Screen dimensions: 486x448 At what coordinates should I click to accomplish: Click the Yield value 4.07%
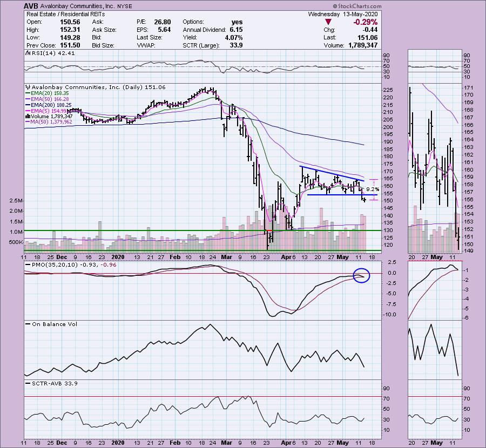pos(234,37)
